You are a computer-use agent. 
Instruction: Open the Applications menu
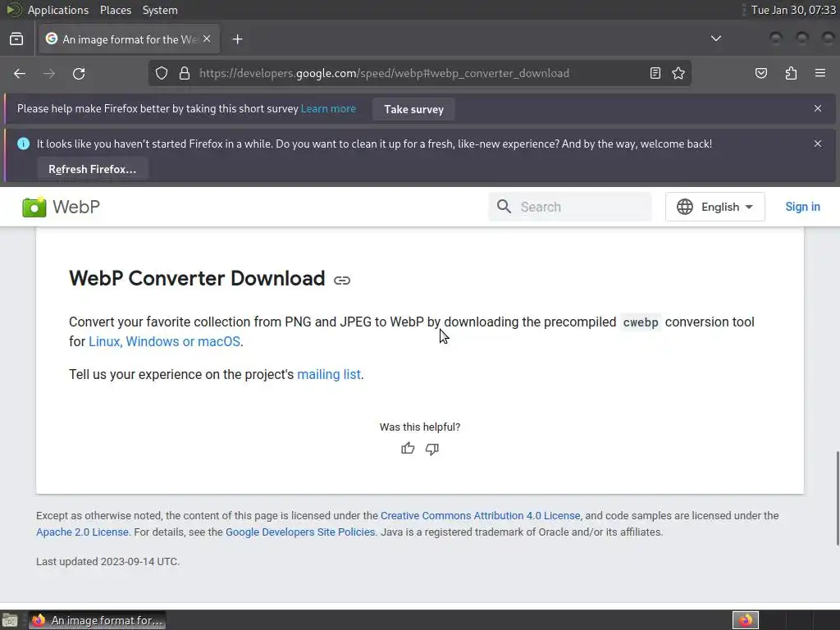click(58, 10)
